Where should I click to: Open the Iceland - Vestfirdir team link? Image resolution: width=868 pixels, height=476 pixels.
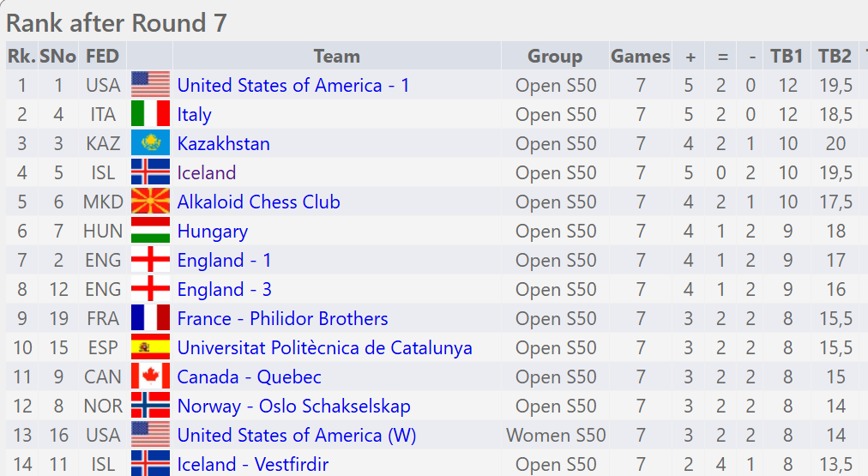point(252,465)
